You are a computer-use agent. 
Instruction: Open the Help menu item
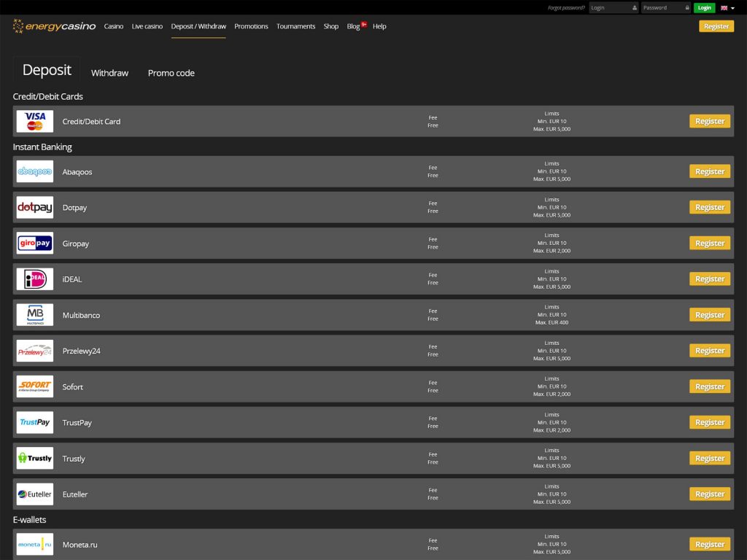pyautogui.click(x=379, y=26)
